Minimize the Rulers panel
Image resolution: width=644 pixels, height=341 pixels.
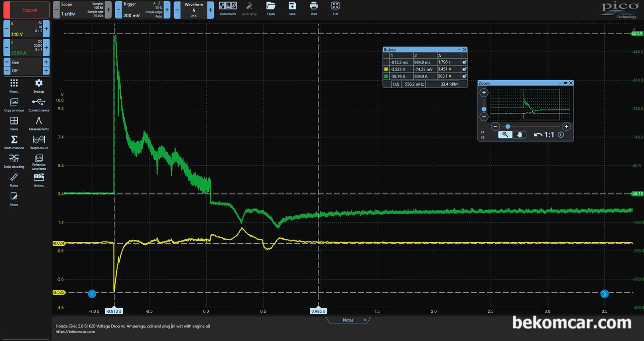click(458, 50)
